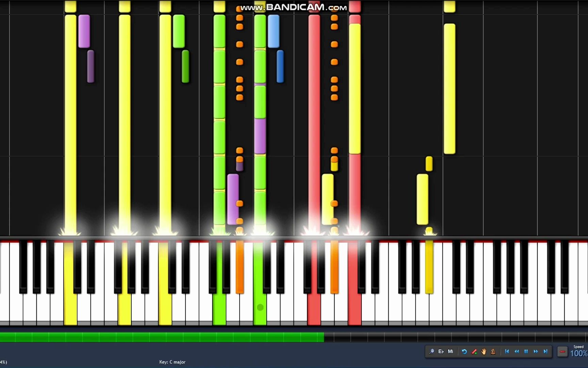Decrease speed with the red minus button

tap(562, 352)
